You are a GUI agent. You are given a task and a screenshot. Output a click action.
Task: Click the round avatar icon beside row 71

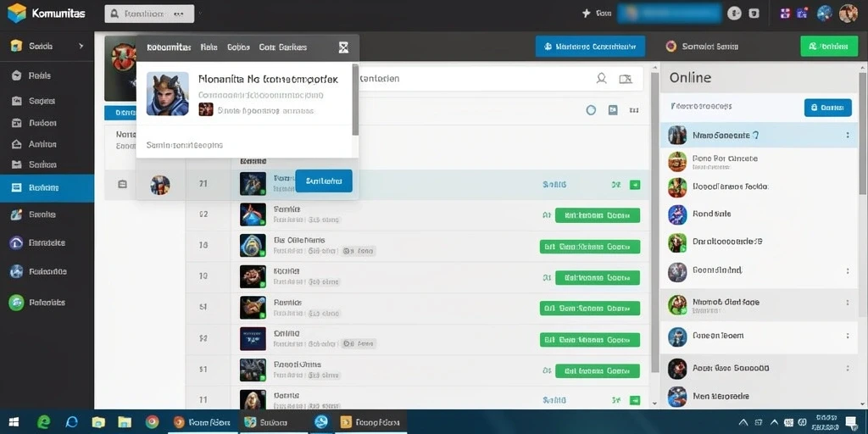160,184
